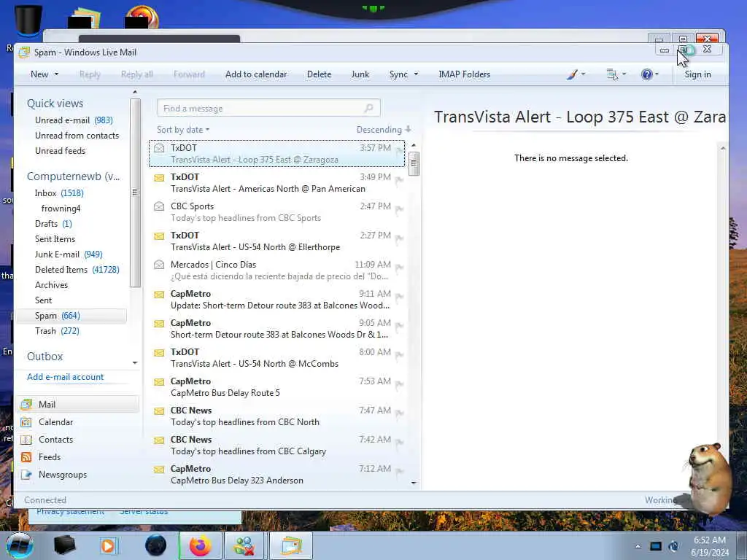Open the Calendar pane icon

[x=26, y=422]
